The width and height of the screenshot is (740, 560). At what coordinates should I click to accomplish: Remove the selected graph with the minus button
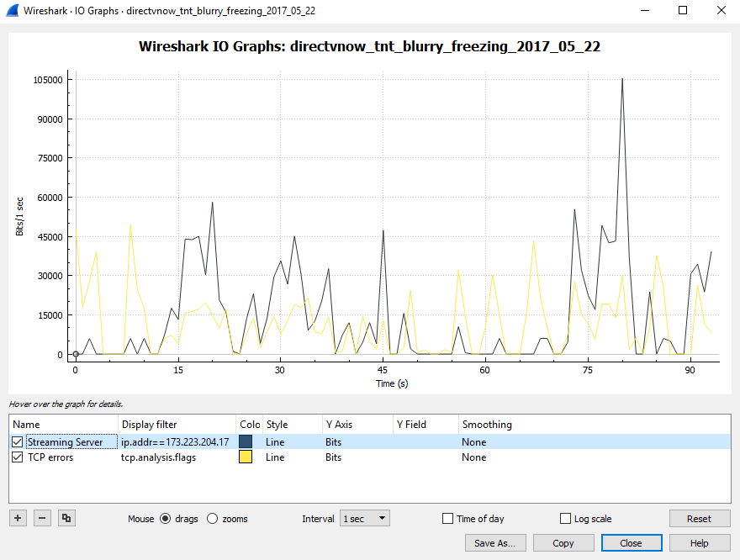point(42,518)
